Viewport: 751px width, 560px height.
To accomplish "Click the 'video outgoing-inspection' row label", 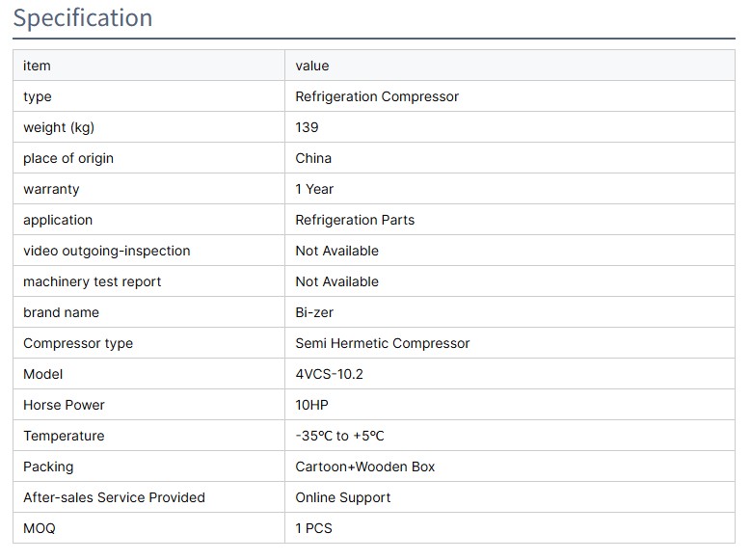I will tap(107, 251).
